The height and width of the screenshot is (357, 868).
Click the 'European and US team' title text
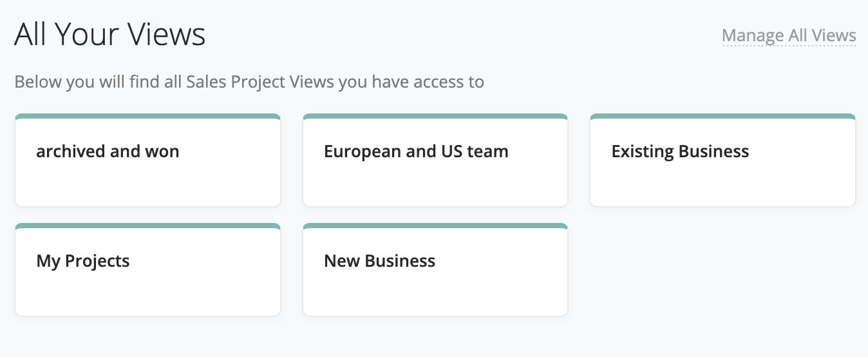[416, 151]
